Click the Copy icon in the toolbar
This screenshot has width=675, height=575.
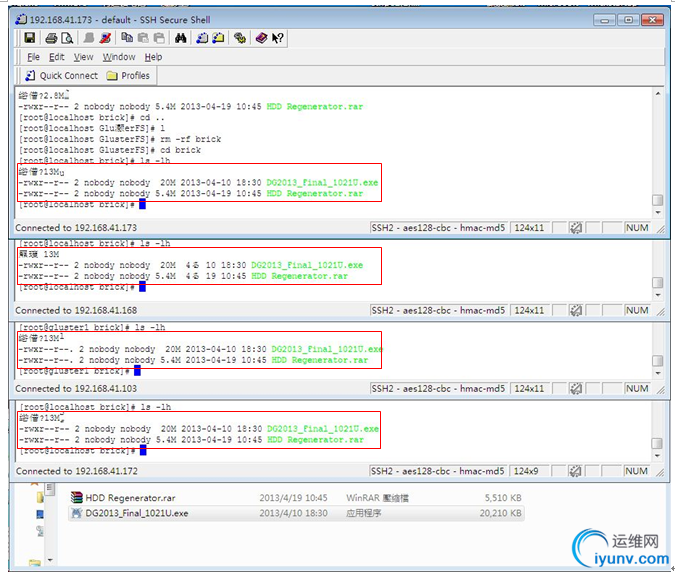pyautogui.click(x=128, y=38)
